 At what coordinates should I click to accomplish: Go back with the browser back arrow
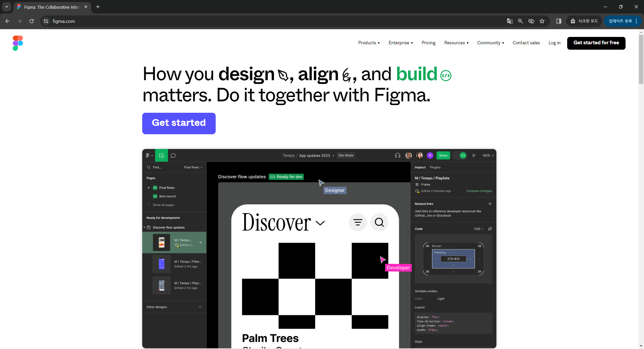click(7, 21)
